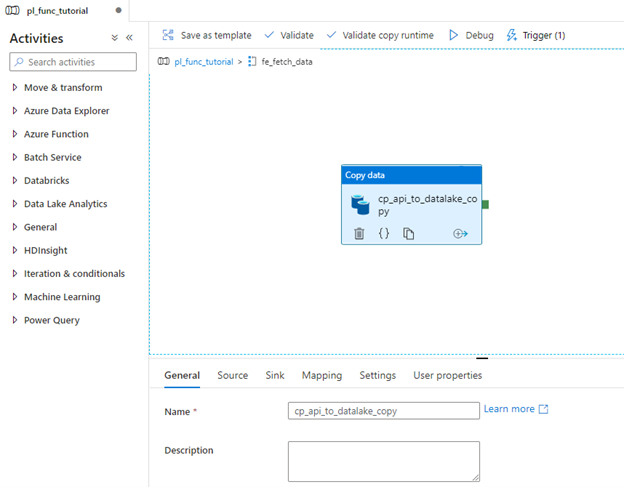Expand Iteration & conditionals category

point(15,273)
